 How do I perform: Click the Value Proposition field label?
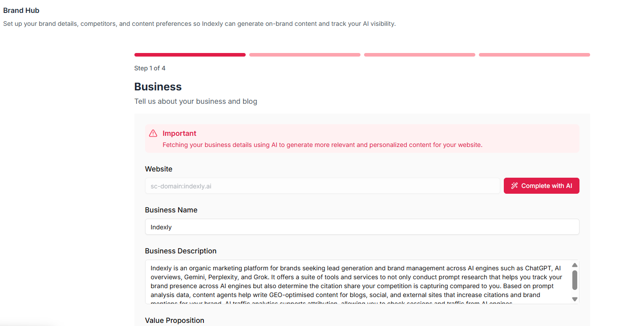click(x=175, y=320)
